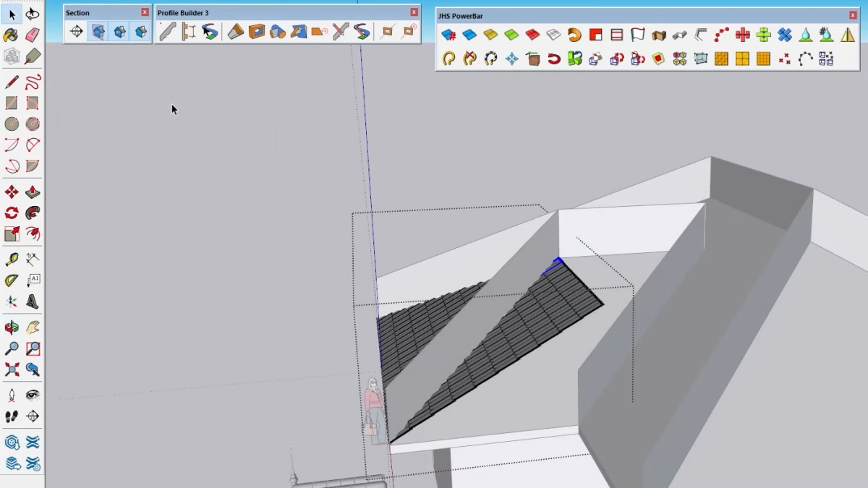Activate the Dimensions tool
This screenshot has height=488, width=868.
click(33, 259)
